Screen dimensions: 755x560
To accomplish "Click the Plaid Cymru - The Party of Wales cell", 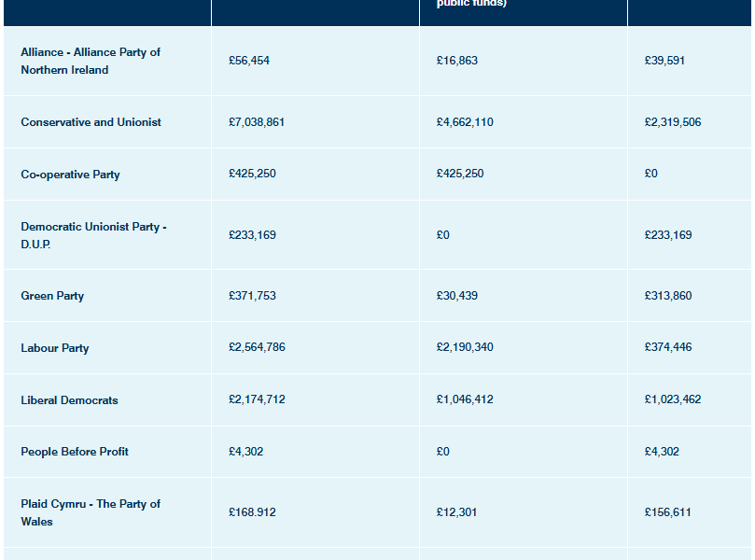I will 91,512.
